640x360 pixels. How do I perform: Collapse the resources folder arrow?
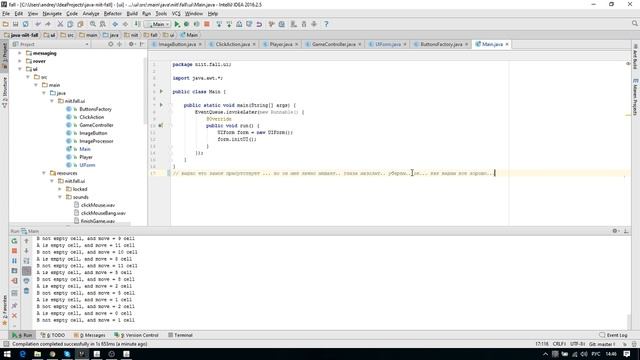[44, 173]
